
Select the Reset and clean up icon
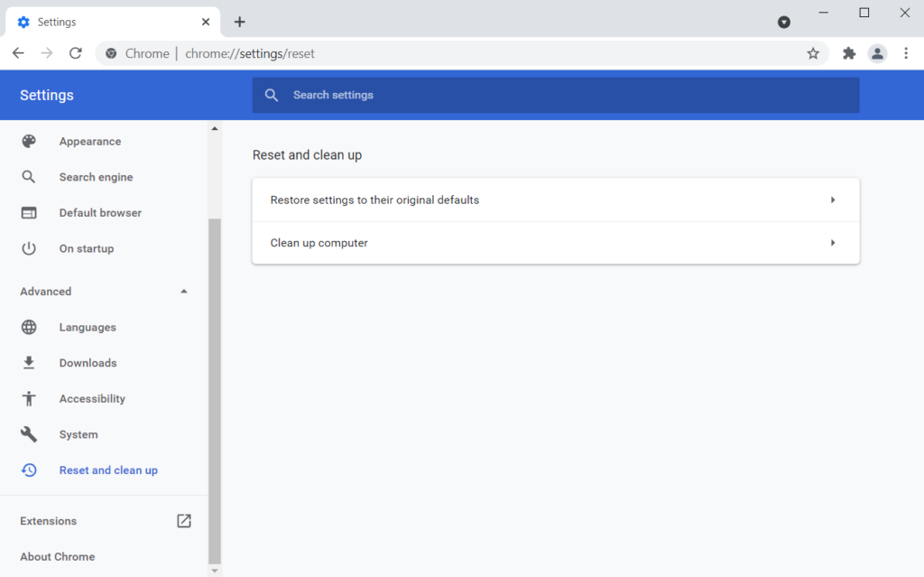[x=29, y=470]
